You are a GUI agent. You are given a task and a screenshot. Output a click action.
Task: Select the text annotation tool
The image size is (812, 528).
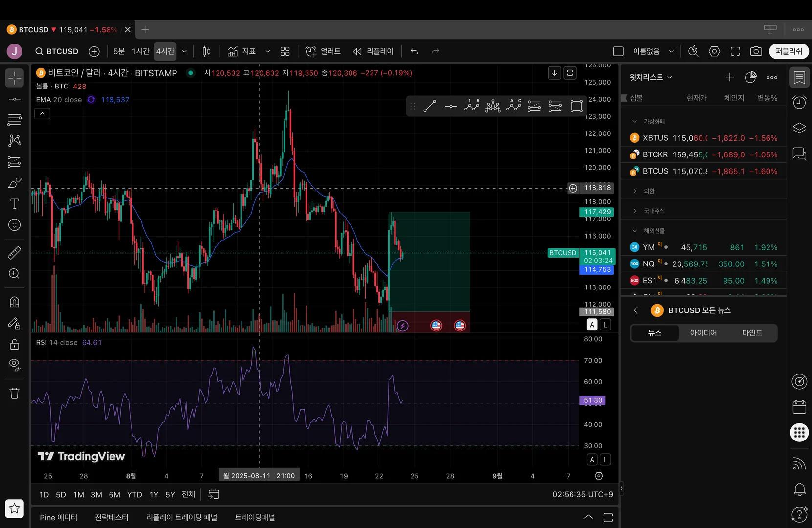coord(15,204)
